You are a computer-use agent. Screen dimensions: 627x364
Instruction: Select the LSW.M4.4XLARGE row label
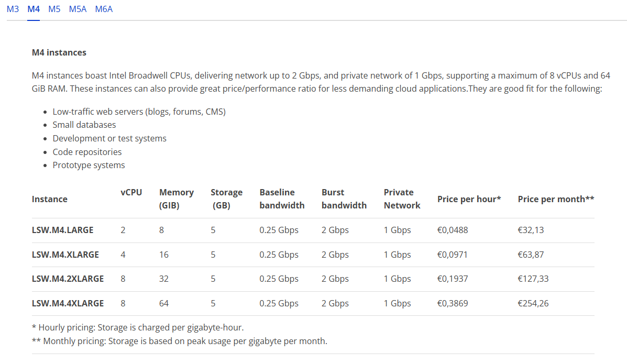(x=68, y=303)
